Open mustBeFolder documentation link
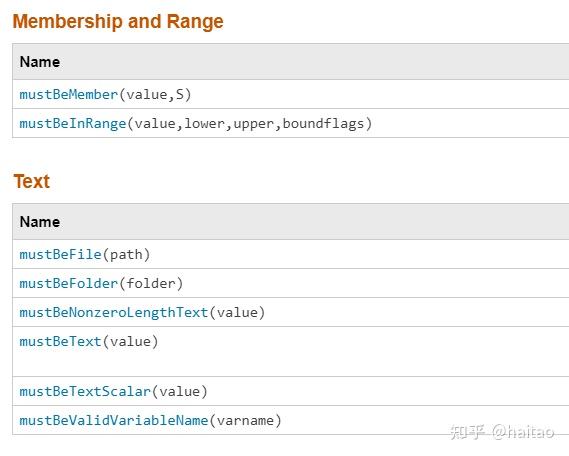This screenshot has height=456, width=569. [69, 284]
